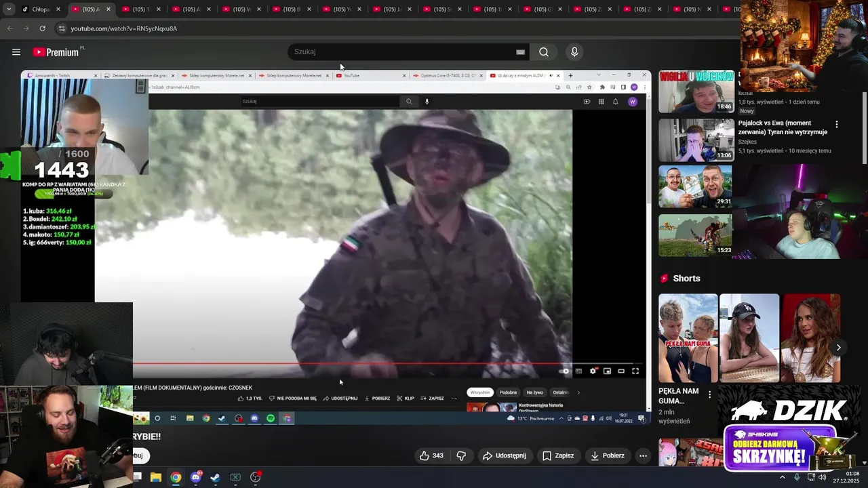Switch to Optimus Core tab in inner window

pyautogui.click(x=449, y=75)
